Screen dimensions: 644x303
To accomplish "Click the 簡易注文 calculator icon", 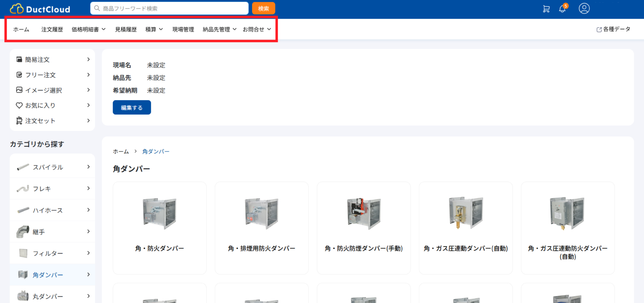I will 19,59.
